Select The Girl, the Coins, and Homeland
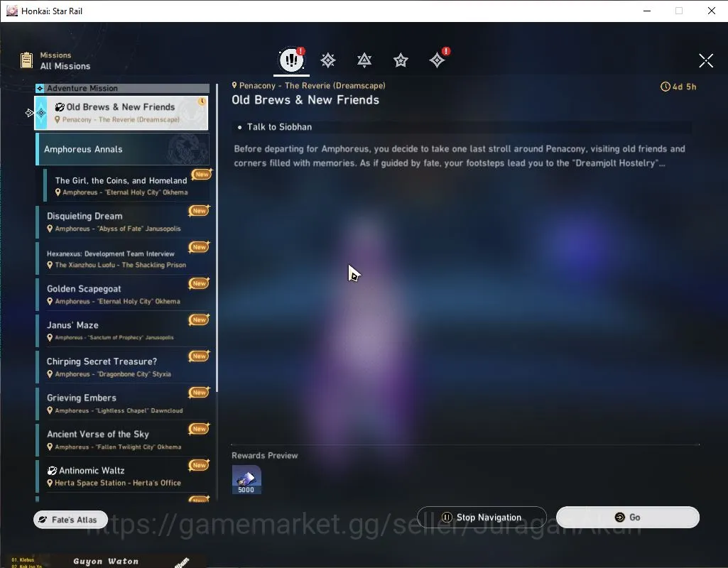This screenshot has width=728, height=568. 126,185
